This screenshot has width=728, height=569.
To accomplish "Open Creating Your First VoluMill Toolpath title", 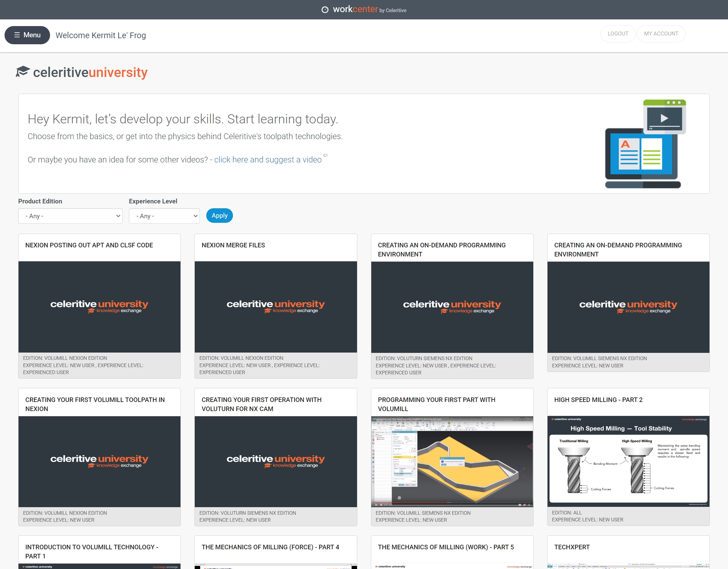I will click(95, 404).
